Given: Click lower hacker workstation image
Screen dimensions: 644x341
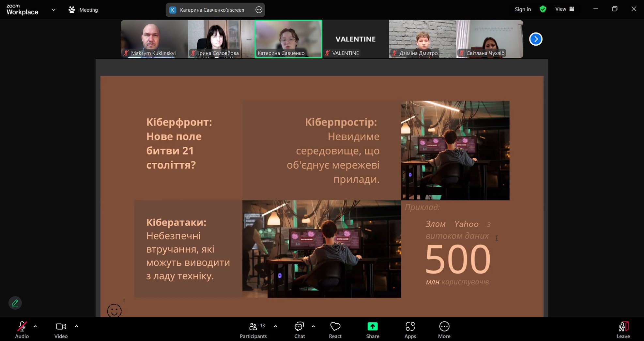Looking at the screenshot, I should [x=321, y=249].
